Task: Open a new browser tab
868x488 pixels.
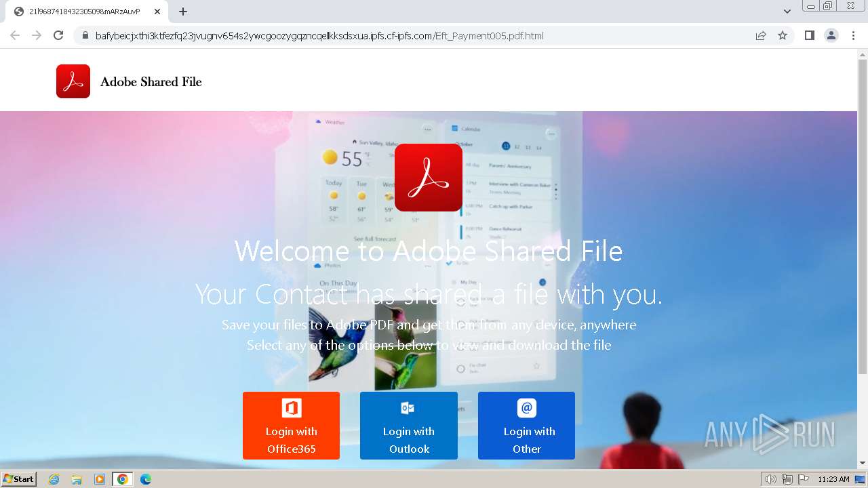Action: 183,12
